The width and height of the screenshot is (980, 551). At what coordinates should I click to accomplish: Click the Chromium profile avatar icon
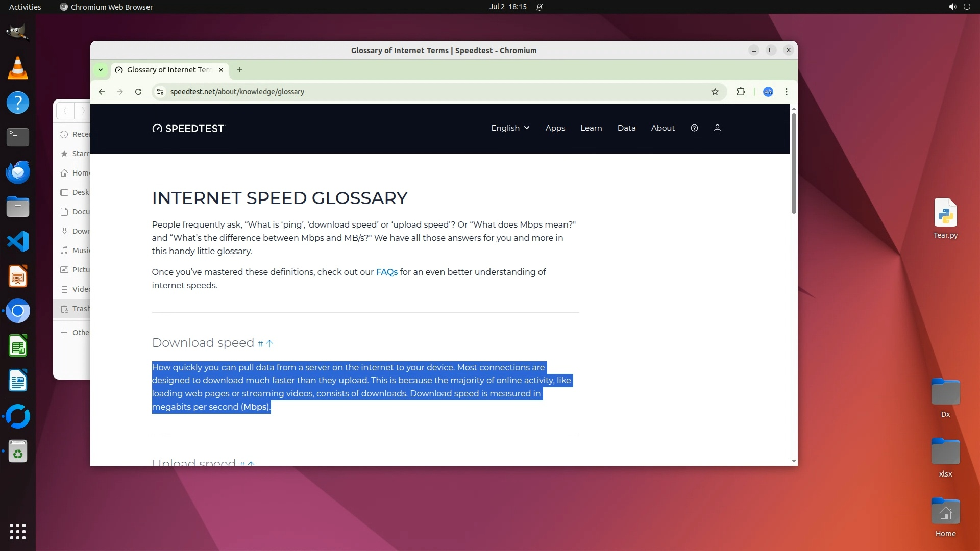pyautogui.click(x=768, y=92)
